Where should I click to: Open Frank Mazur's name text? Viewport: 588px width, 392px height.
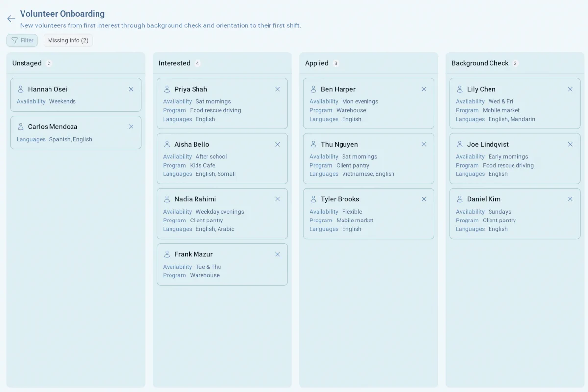[x=194, y=254]
